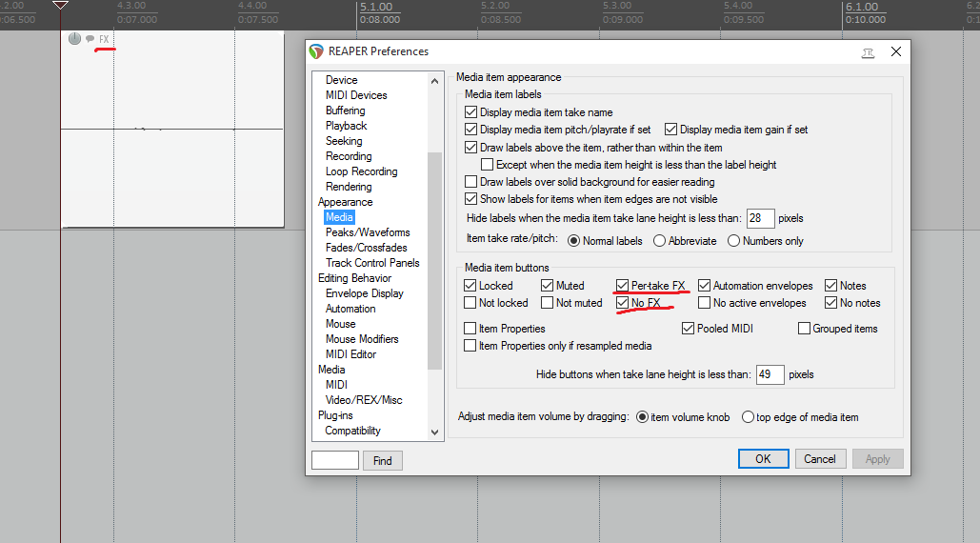
Task: Enable the Item Properties checkbox
Action: [x=470, y=328]
